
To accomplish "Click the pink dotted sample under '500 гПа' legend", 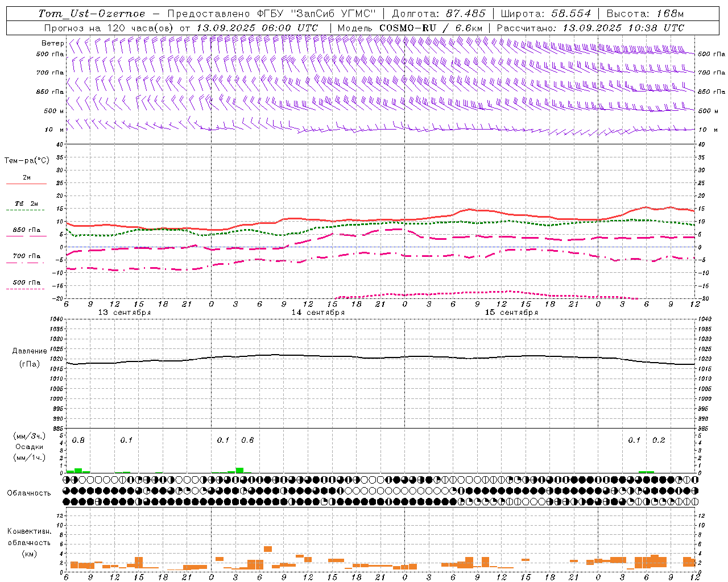I will (x=25, y=289).
